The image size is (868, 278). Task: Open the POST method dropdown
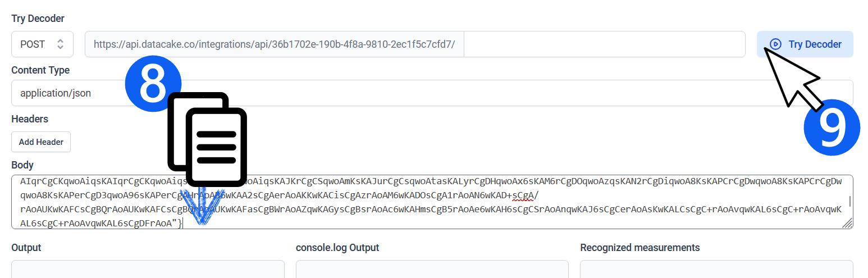pos(42,44)
